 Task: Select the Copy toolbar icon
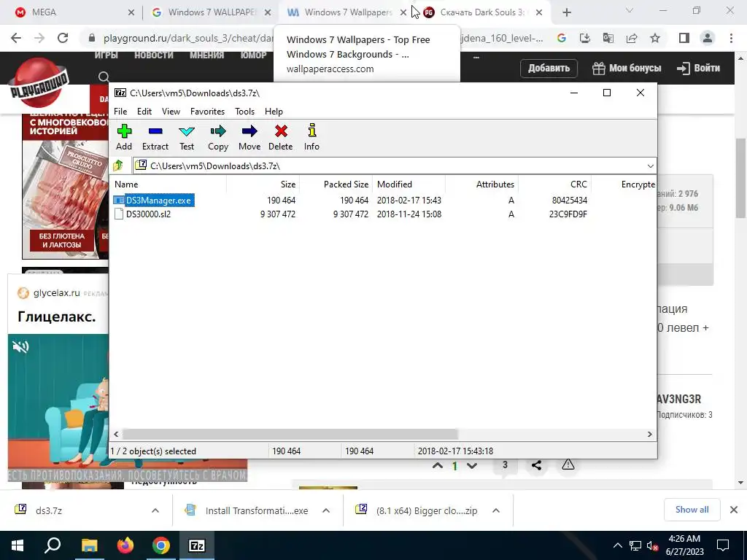pos(218,137)
